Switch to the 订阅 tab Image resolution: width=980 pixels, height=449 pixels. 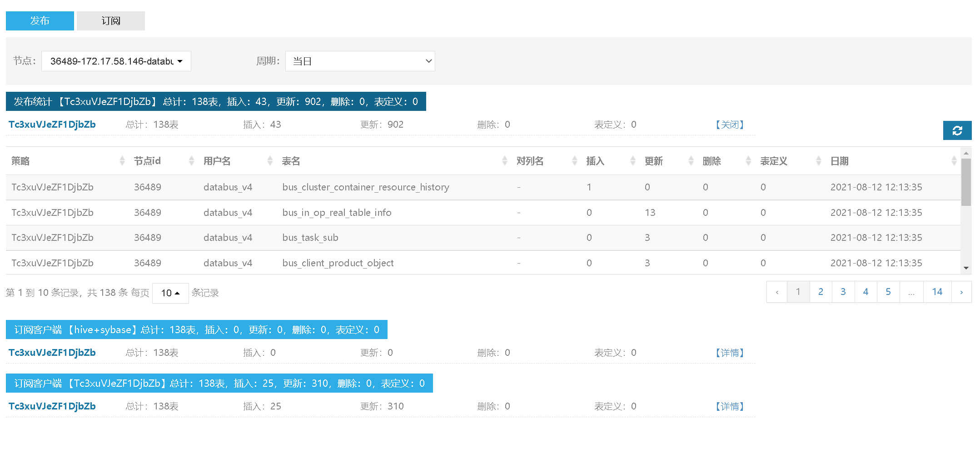[111, 21]
